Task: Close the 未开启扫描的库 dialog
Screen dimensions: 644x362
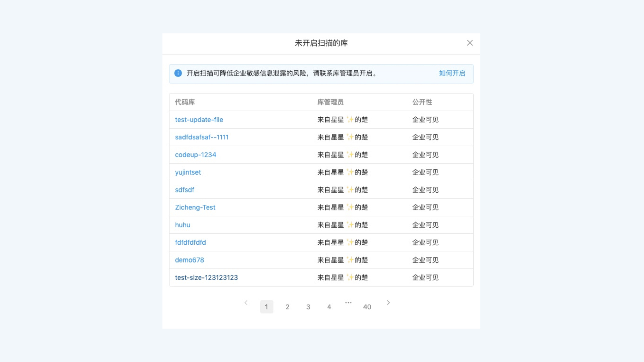Action: (470, 43)
